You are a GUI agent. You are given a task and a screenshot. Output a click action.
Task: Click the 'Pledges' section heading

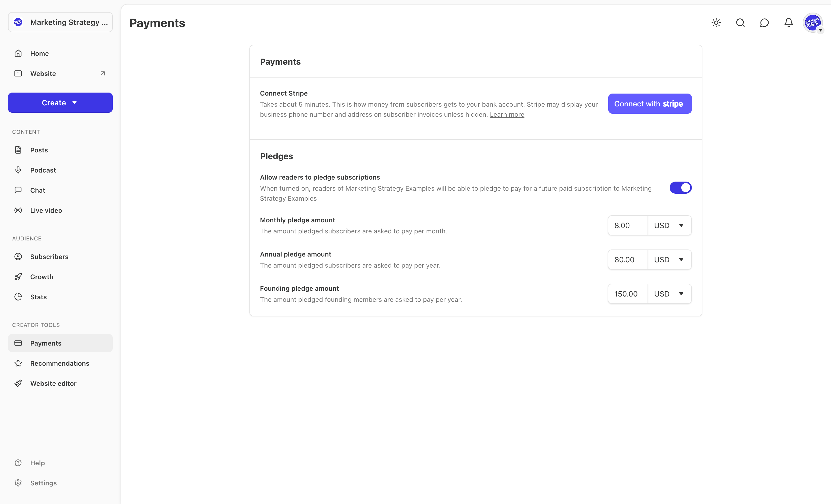[276, 156]
